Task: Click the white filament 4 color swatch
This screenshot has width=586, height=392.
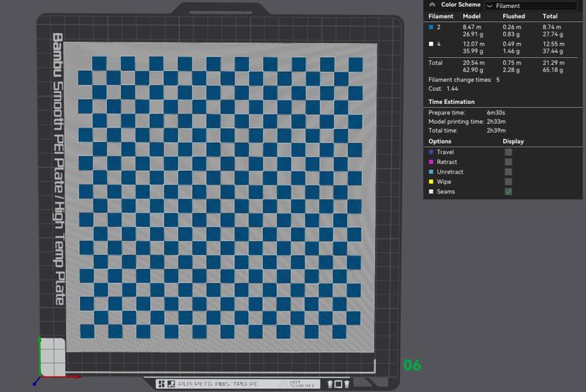Action: click(x=431, y=44)
